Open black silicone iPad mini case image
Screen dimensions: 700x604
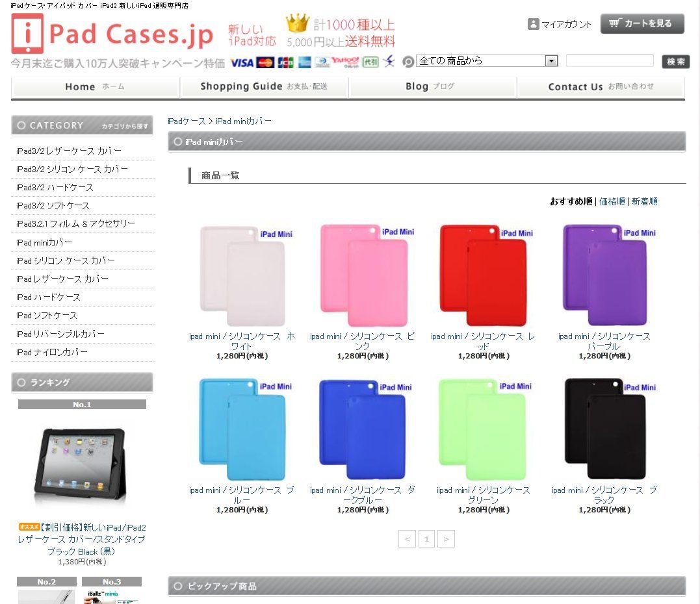pos(605,429)
